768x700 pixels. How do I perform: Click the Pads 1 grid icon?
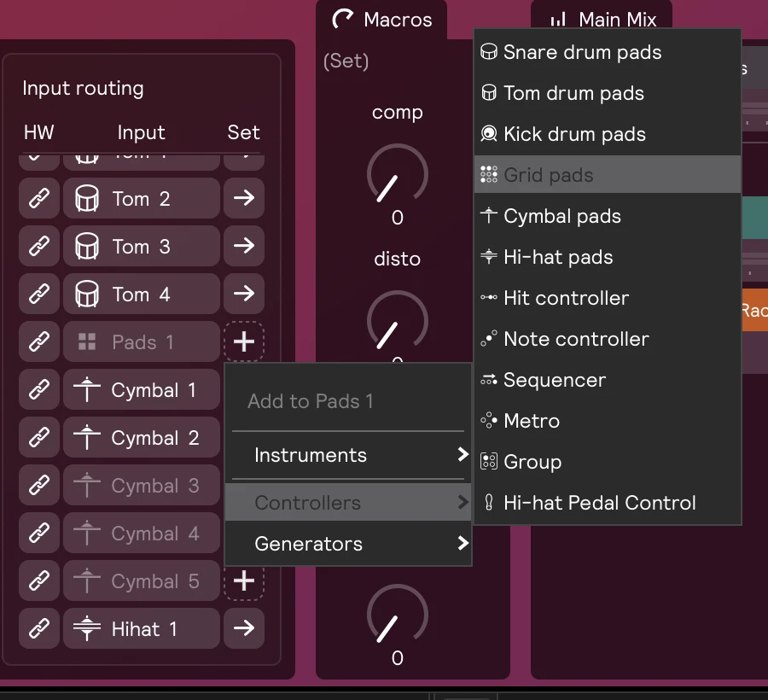coord(87,342)
